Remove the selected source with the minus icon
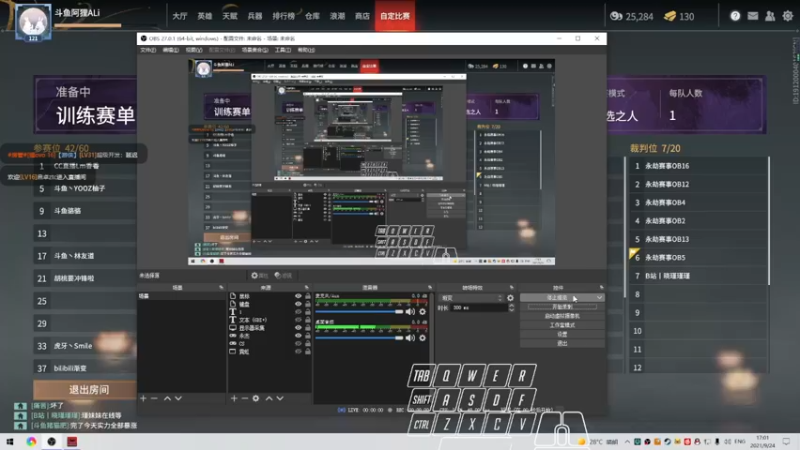Image resolution: width=800 pixels, height=450 pixels. [245, 398]
